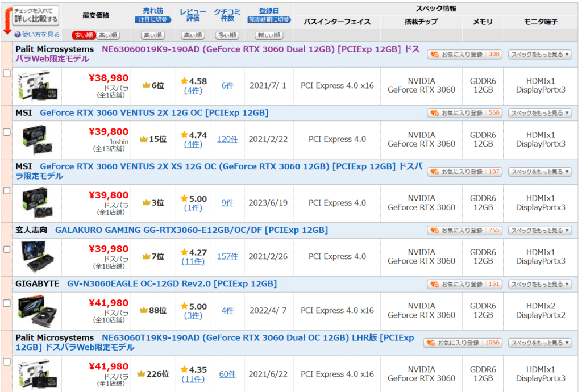Open the 157件 reviews link
The height and width of the screenshot is (392, 582).
click(x=227, y=257)
